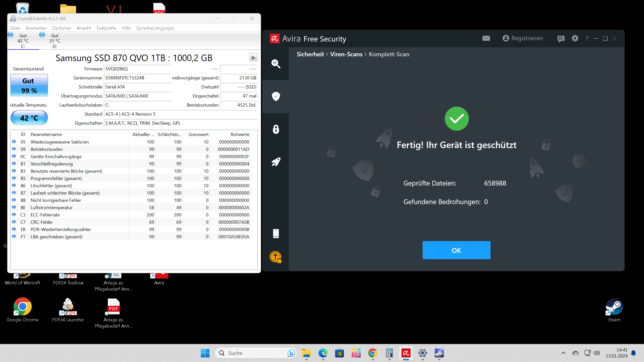Open Performance rocket icon in sidebar
Viewport: 644px width, 362px height.
point(276,162)
